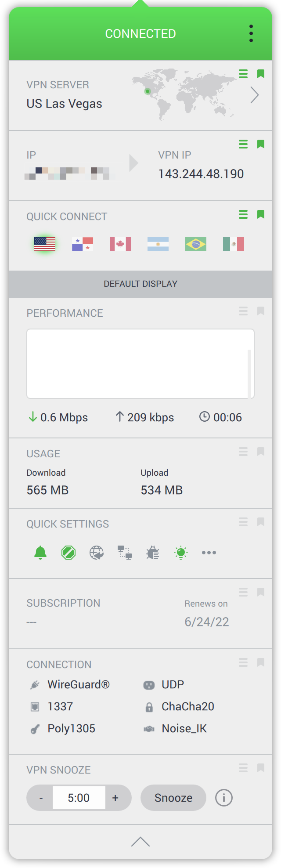Image resolution: width=281 pixels, height=868 pixels.
Task: Quick connect to the Canada flag
Action: (x=120, y=244)
